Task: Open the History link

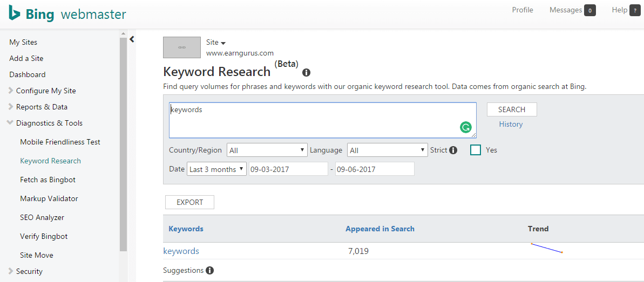Action: (511, 125)
